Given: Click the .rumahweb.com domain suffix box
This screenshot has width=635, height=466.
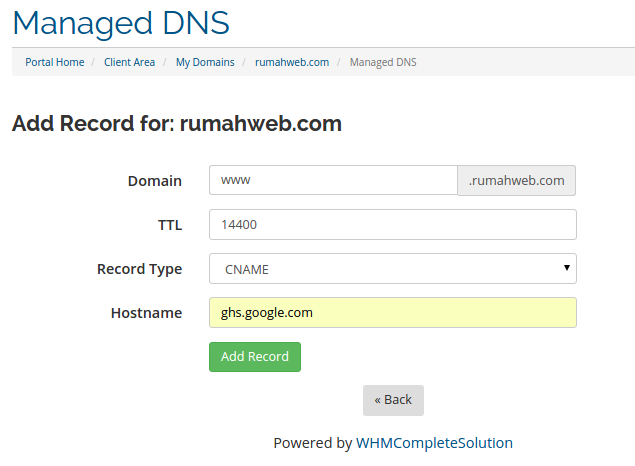Looking at the screenshot, I should (516, 180).
